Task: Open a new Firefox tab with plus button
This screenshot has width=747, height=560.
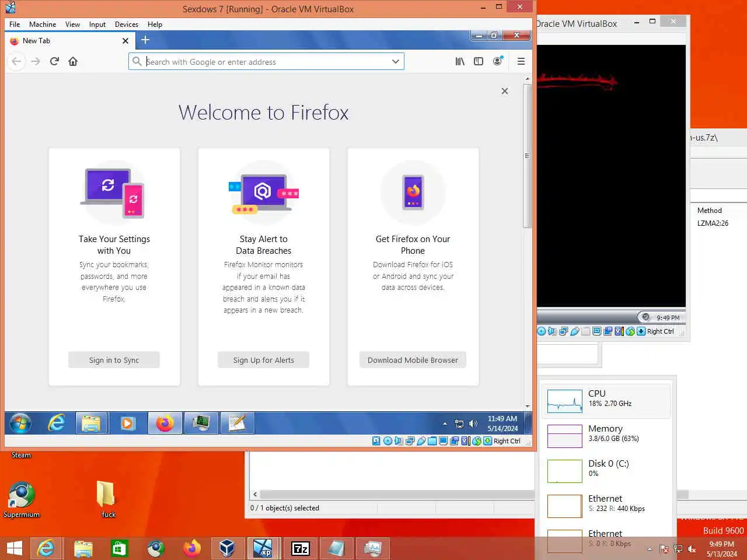Action: [145, 40]
